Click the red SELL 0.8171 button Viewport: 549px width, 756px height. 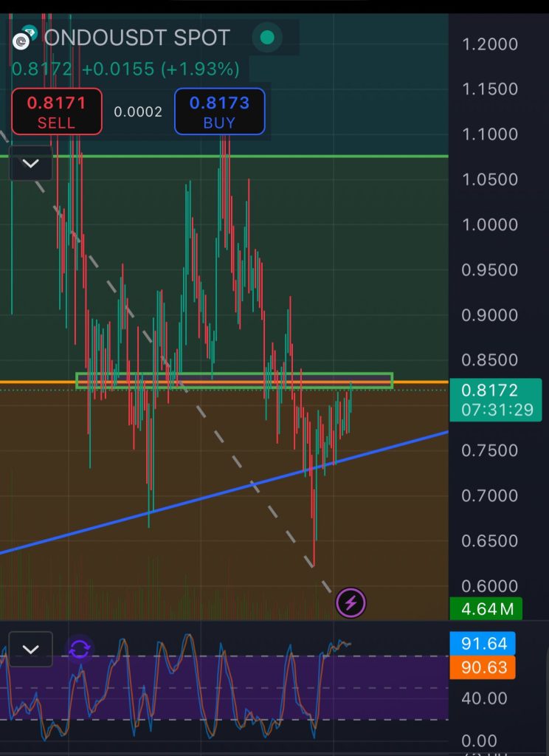pyautogui.click(x=56, y=111)
